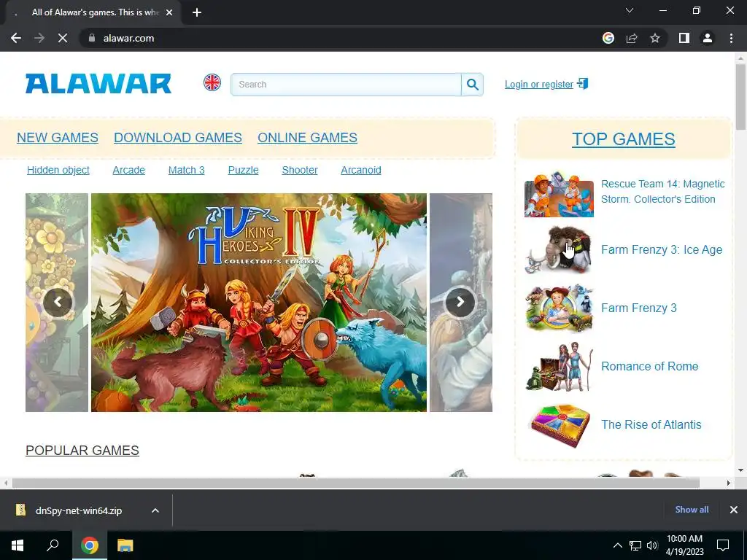Open Rescue Team 14 Magnetic Storm link
This screenshot has height=560, width=747.
662,192
